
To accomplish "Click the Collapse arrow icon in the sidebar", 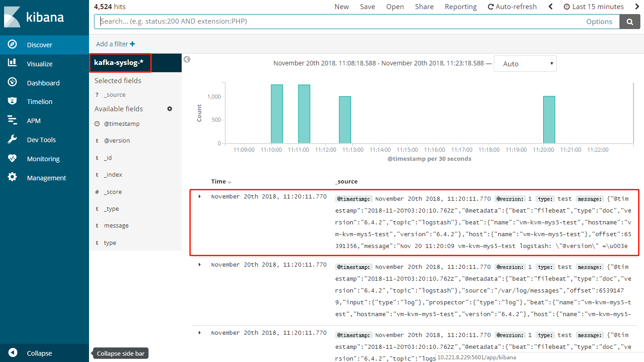I will click(x=13, y=353).
